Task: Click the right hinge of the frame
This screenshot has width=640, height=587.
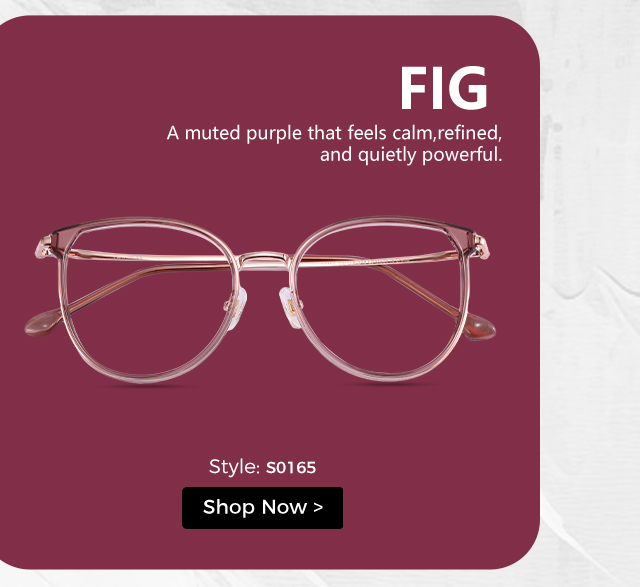Action: point(481,247)
